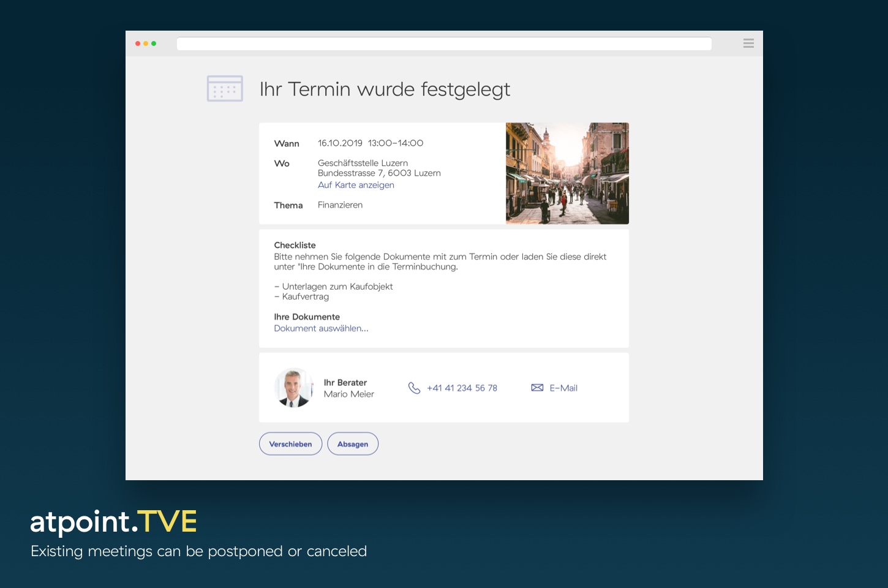
Task: Open the hamburger menu in browser bar
Action: coord(748,43)
